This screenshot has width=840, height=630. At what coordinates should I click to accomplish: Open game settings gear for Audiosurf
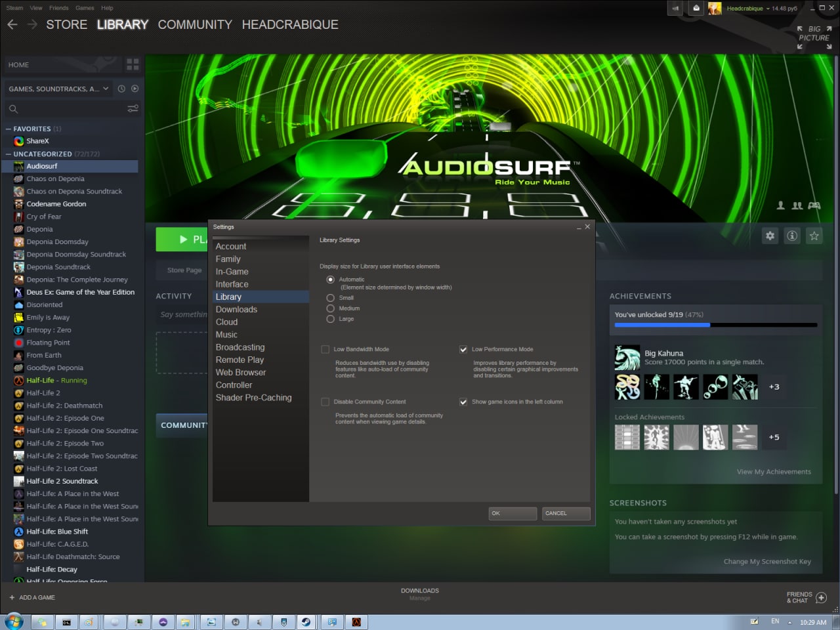point(770,236)
